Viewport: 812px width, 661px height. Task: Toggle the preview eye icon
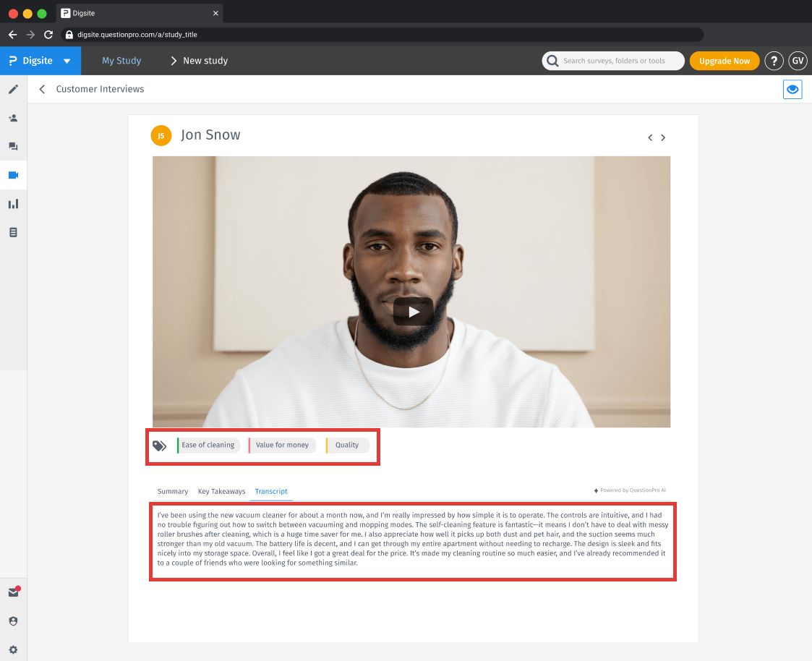click(792, 89)
